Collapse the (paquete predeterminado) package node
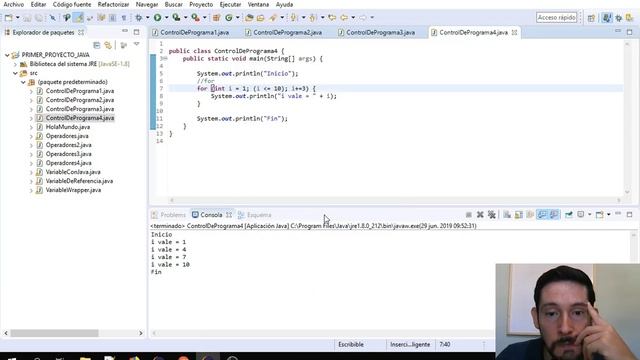640x360 pixels. tap(24, 82)
